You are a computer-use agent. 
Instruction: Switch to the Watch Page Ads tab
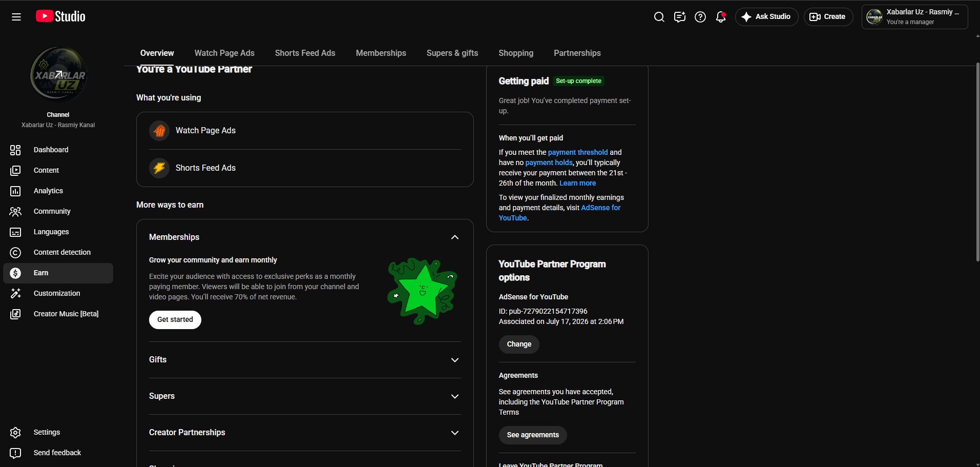224,53
